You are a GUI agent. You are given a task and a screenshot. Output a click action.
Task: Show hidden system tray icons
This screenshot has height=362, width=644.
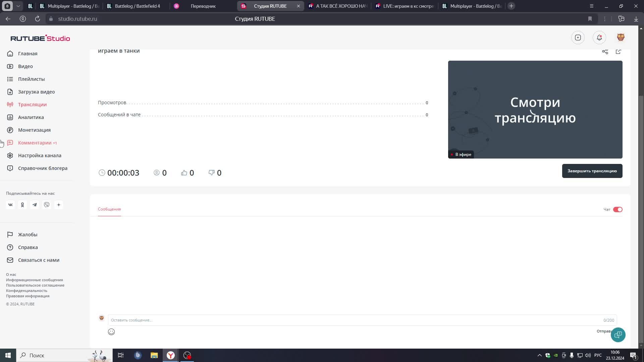[539, 355]
